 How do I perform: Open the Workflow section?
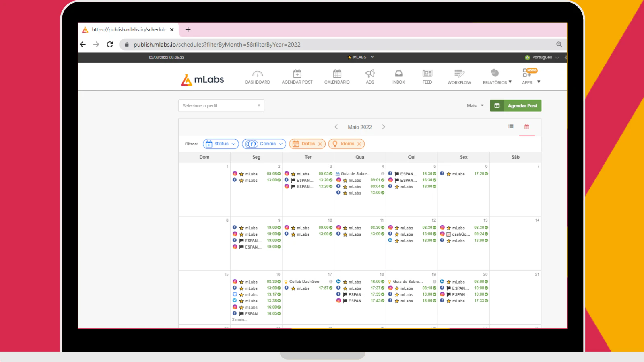coord(459,76)
